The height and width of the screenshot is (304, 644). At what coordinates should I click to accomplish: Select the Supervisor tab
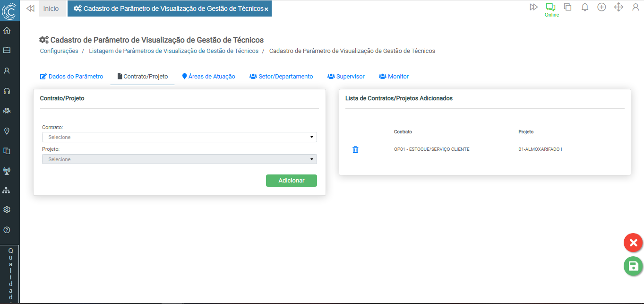tap(346, 77)
